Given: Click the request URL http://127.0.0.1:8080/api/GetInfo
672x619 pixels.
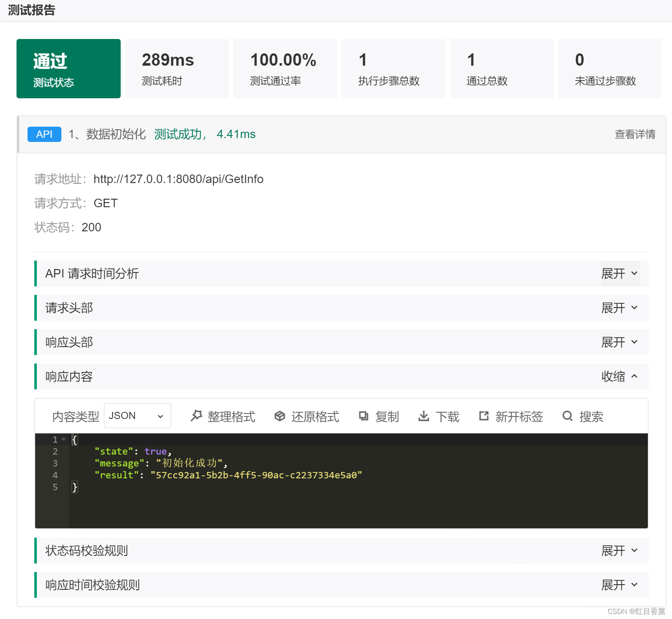Looking at the screenshot, I should (178, 179).
